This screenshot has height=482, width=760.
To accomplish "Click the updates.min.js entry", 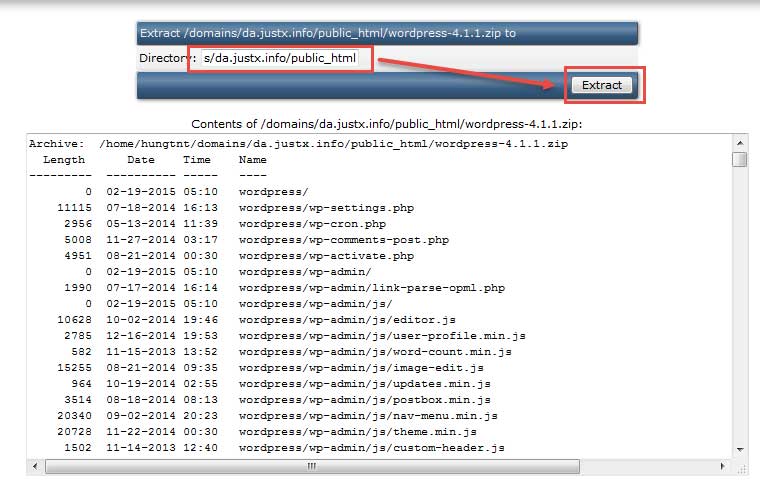I will point(364,384).
